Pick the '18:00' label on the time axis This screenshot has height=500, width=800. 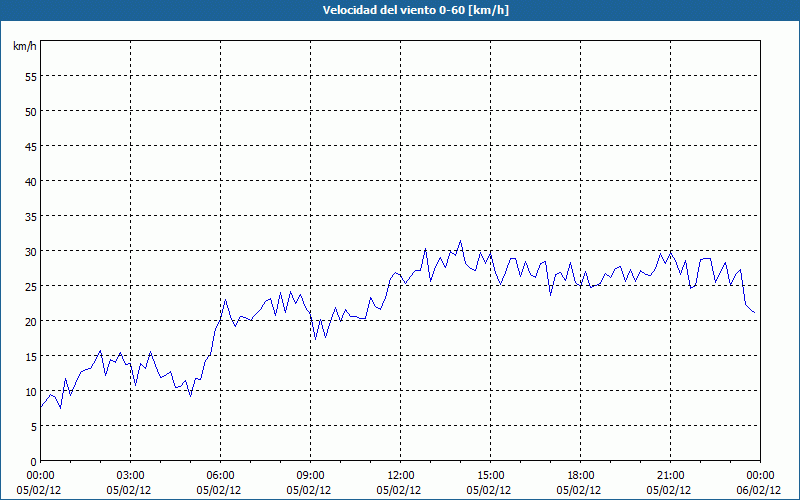coord(581,476)
